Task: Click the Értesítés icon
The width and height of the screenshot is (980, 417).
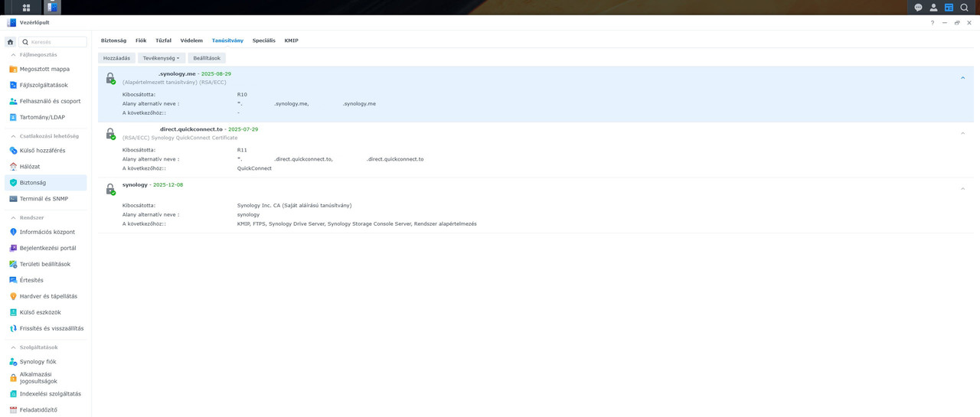Action: coord(13,280)
